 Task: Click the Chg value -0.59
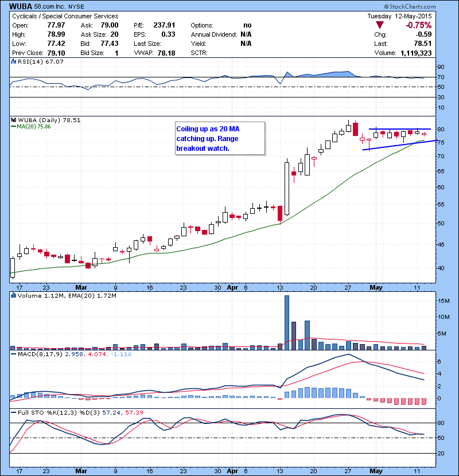(x=424, y=34)
